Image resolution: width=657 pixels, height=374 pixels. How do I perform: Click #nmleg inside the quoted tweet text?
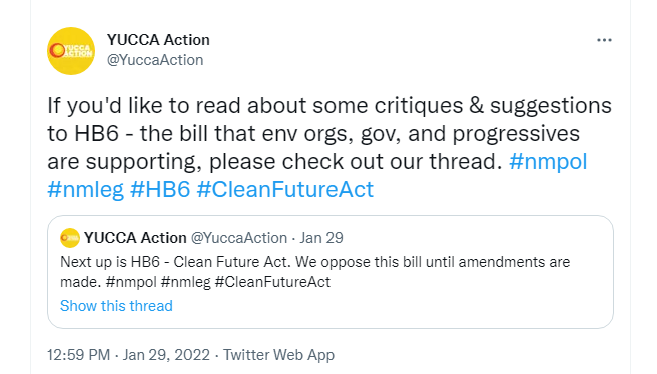point(185,282)
